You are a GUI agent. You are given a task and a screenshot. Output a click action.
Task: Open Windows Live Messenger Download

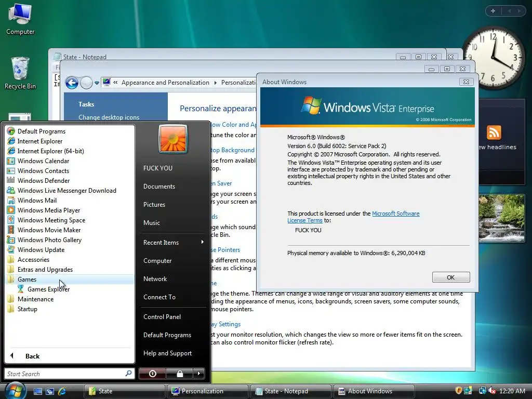click(67, 190)
